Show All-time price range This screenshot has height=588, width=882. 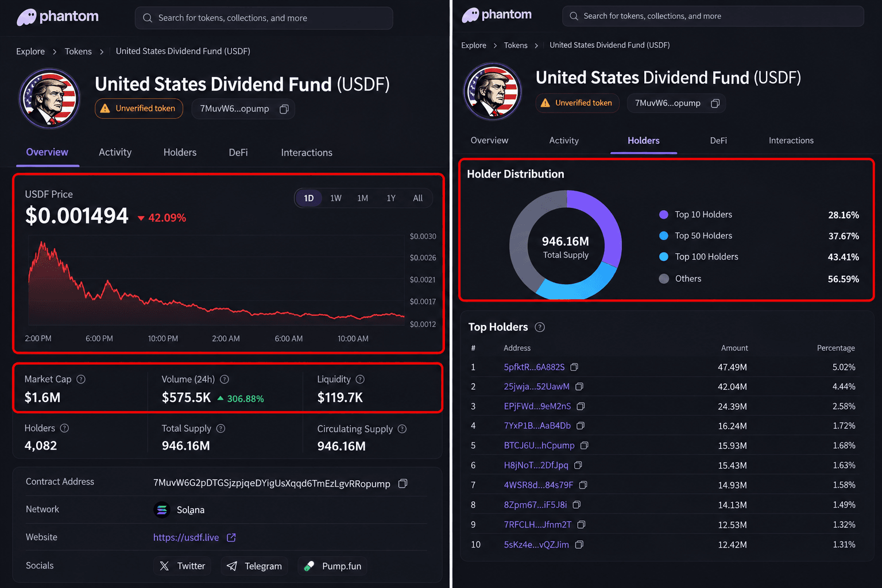pos(418,198)
